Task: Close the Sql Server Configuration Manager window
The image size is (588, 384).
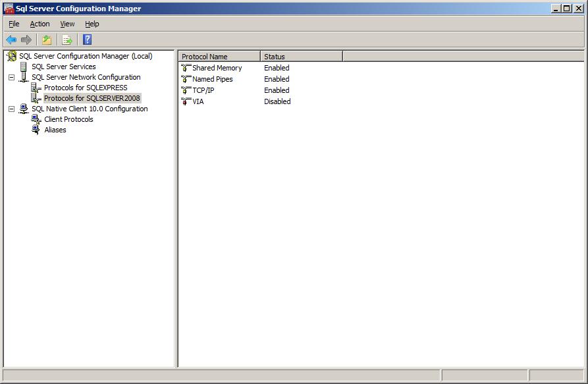Action: [x=579, y=9]
